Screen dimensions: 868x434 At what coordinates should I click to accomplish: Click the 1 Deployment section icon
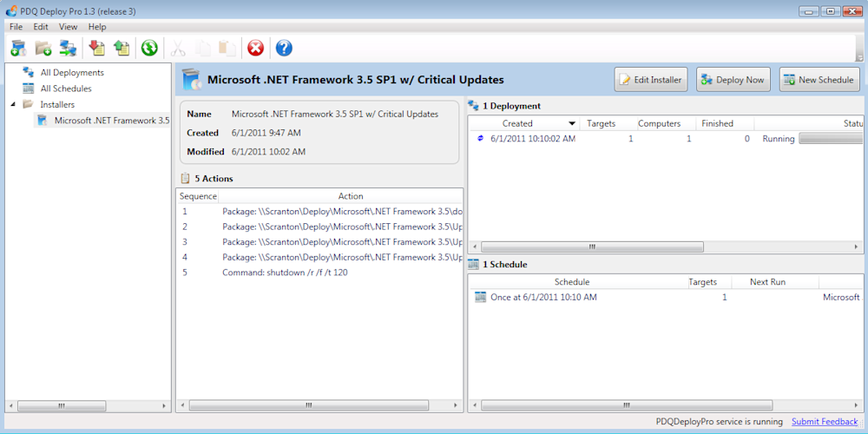473,106
